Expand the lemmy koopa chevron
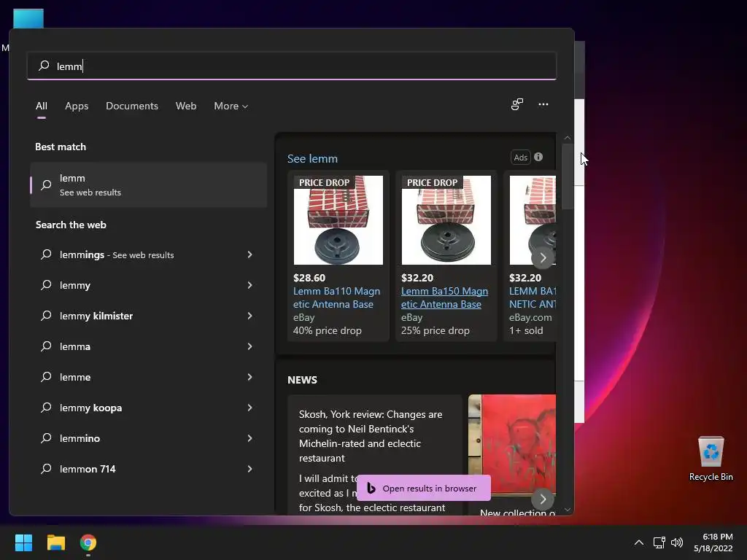This screenshot has height=560, width=747. 249,408
